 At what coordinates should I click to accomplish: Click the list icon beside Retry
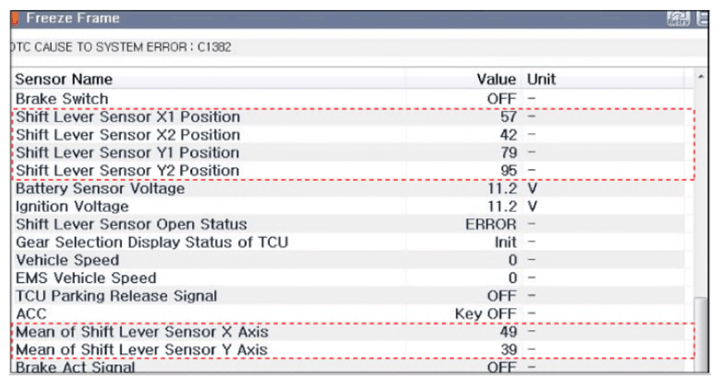coord(702,18)
